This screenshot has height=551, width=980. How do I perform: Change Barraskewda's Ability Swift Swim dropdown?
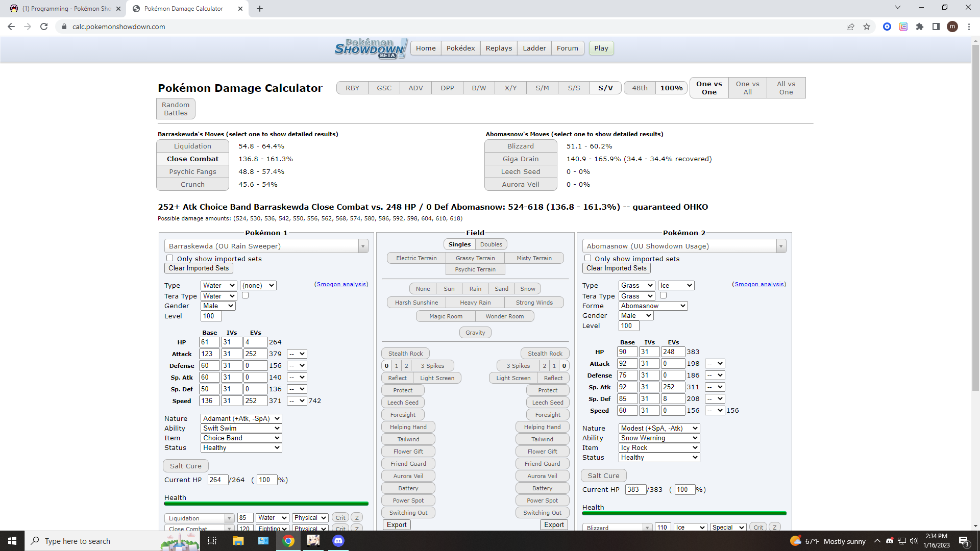coord(241,428)
